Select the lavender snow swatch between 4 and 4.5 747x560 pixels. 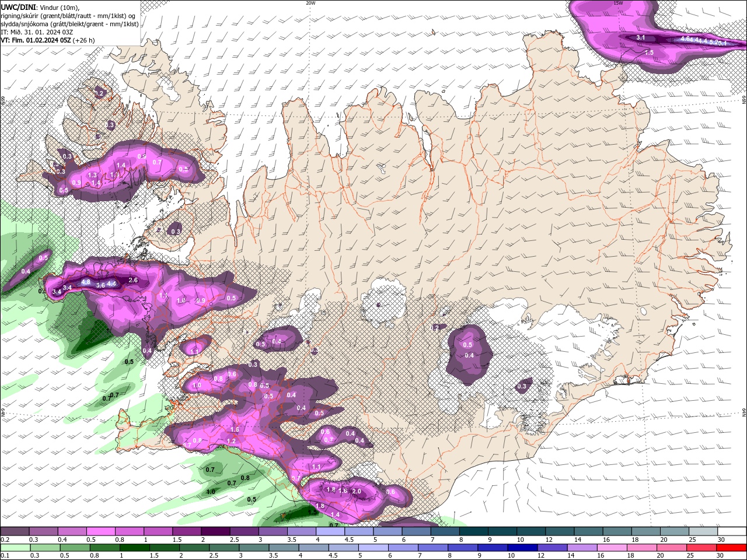(330, 531)
